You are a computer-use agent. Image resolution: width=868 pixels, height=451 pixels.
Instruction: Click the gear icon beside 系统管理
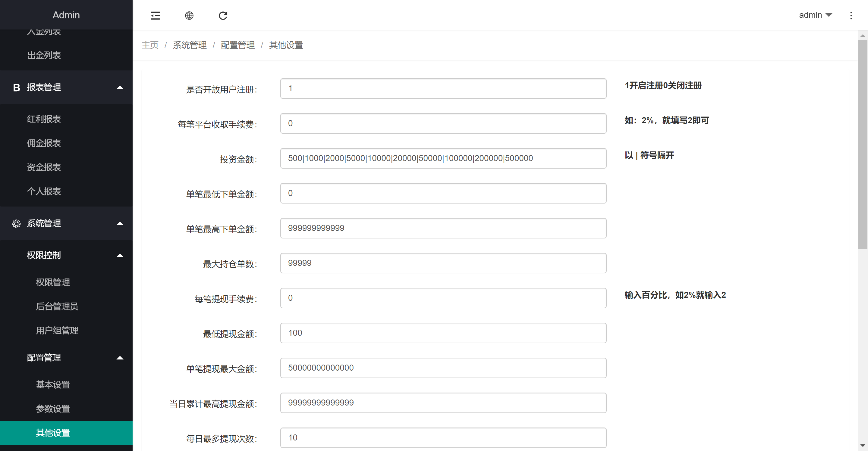16,224
